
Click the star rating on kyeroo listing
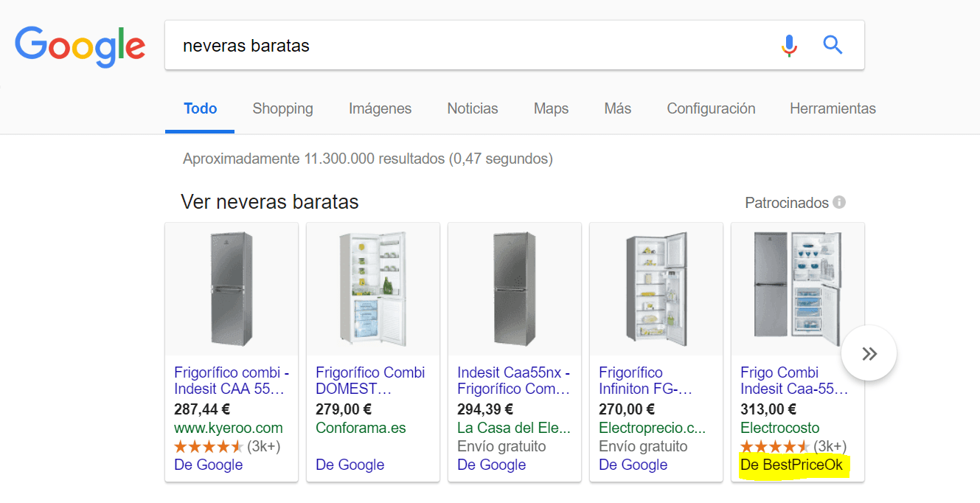[x=208, y=446]
